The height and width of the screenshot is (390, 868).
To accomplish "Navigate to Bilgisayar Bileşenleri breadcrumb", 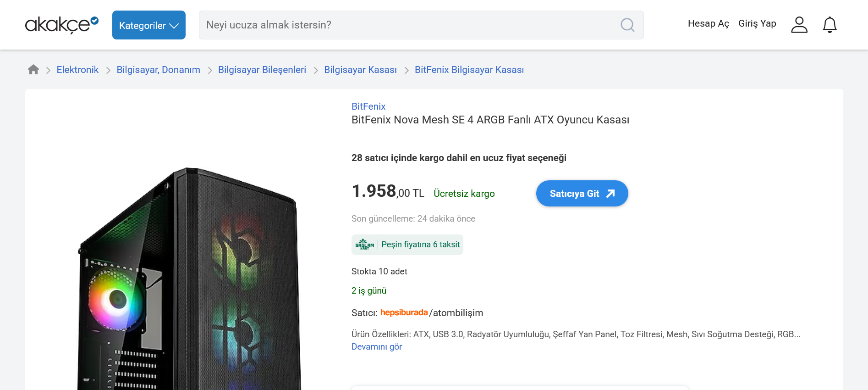I will click(x=262, y=70).
